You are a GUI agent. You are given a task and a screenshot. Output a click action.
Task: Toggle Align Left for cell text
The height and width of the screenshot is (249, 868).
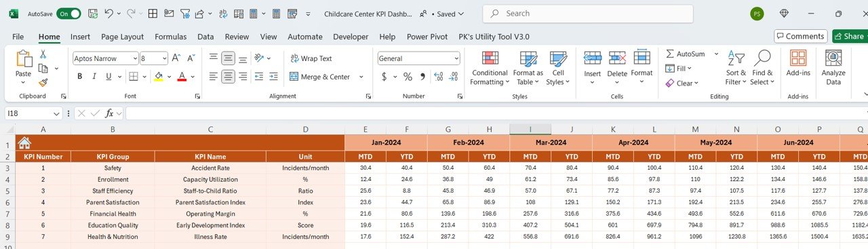pyautogui.click(x=213, y=77)
